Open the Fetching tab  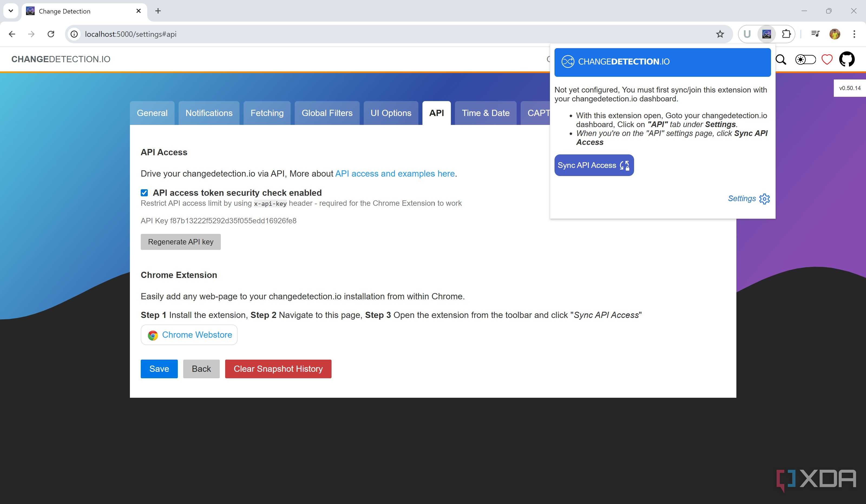267,113
